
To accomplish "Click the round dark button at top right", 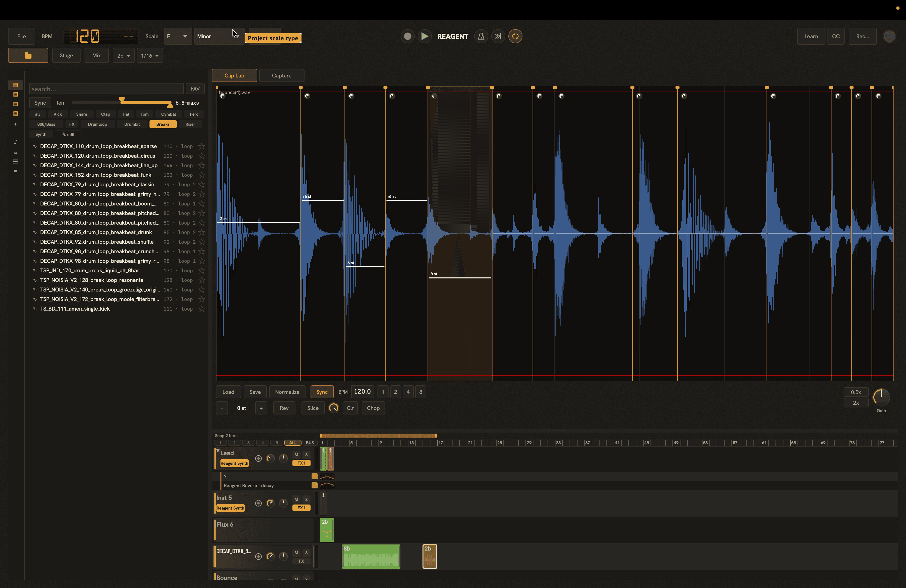I will (x=889, y=36).
